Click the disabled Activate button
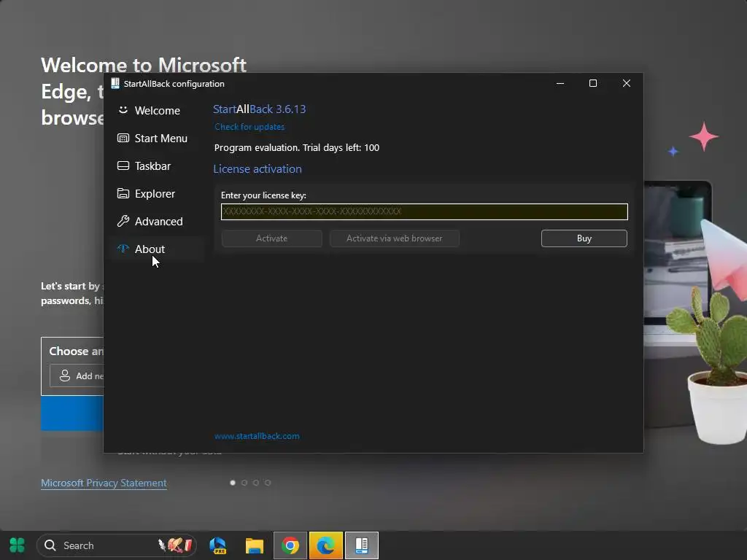Image resolution: width=747 pixels, height=560 pixels. (271, 238)
